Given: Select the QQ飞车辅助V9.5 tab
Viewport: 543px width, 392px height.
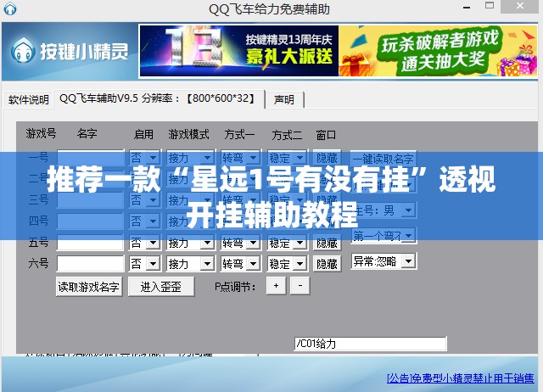Looking at the screenshot, I should pos(159,98).
